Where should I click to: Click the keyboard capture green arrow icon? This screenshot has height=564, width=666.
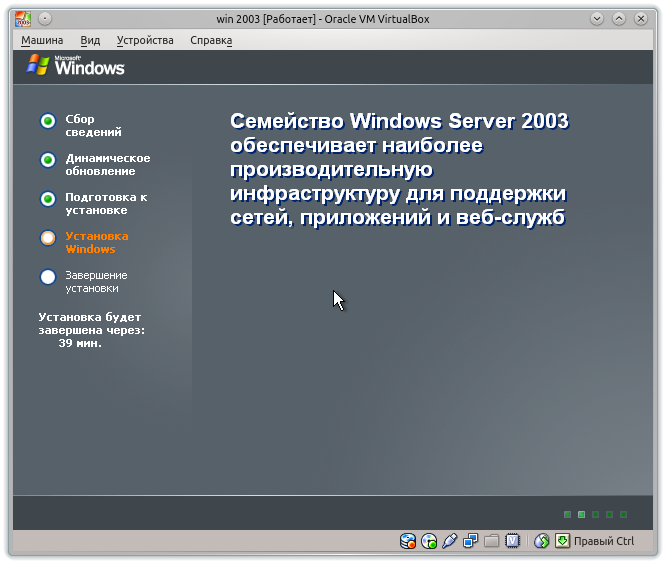click(562, 541)
